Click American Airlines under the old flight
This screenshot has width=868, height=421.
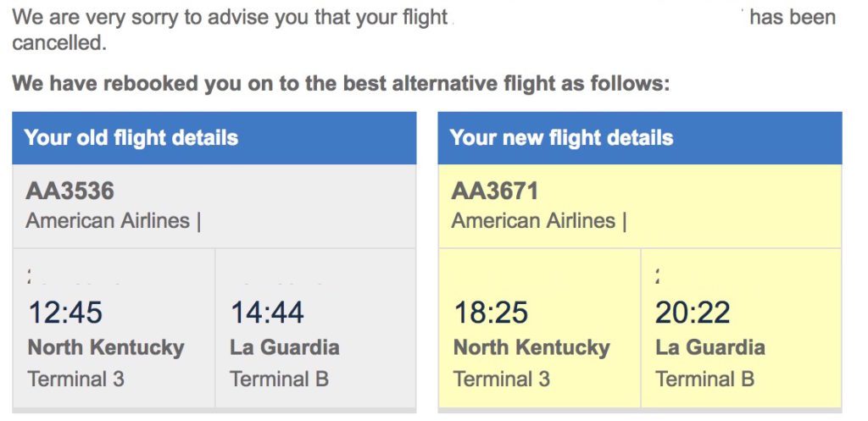pyautogui.click(x=108, y=221)
